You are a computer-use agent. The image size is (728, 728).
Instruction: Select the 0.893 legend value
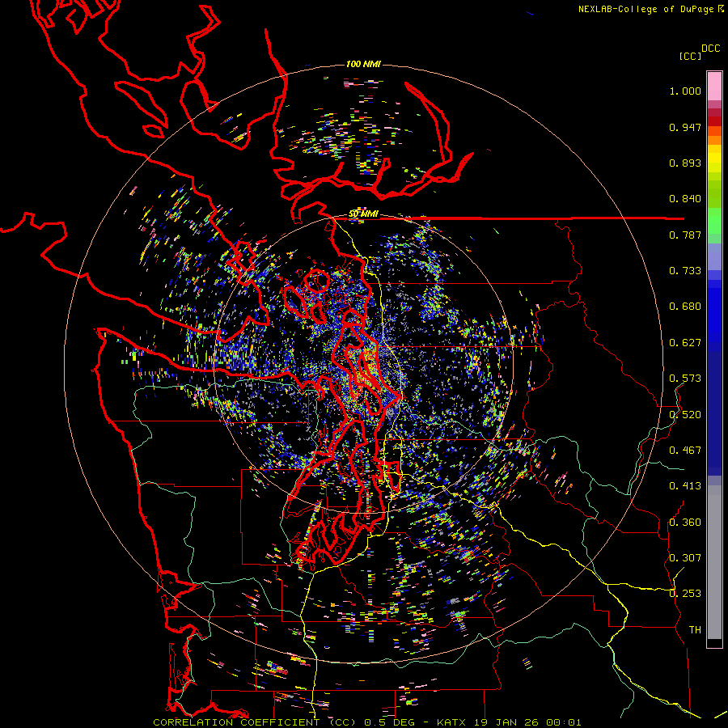tap(685, 163)
